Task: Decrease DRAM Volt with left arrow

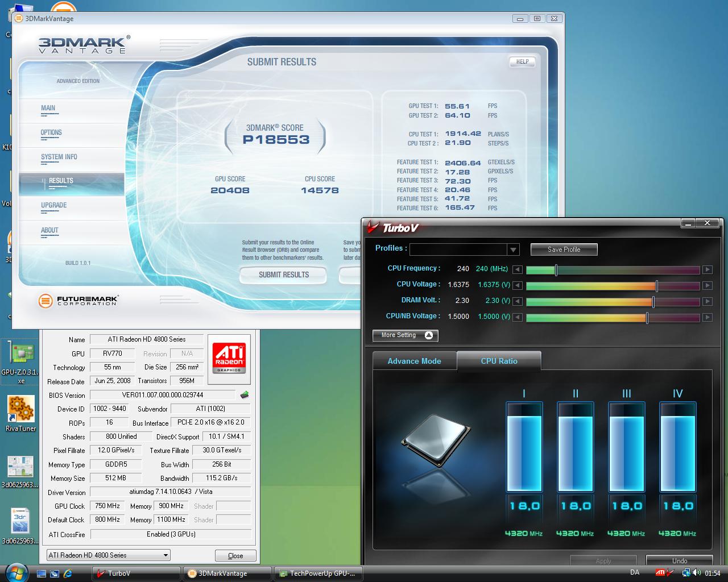Action: coord(517,301)
